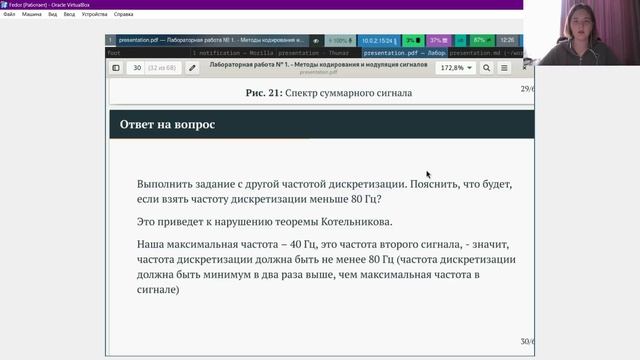Viewport: 640px width, 360px height.
Task: Click the 100% volume indicator
Action: pos(340,40)
